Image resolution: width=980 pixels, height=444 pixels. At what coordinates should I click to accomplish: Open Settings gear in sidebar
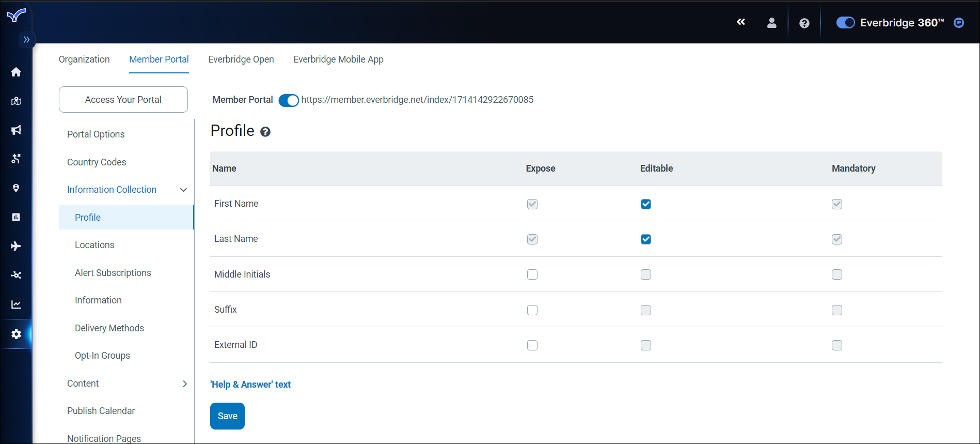coord(16,334)
